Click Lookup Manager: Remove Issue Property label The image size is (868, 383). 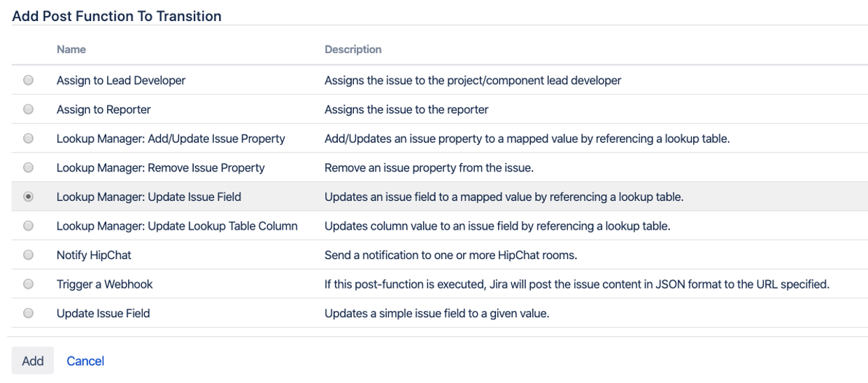click(161, 167)
